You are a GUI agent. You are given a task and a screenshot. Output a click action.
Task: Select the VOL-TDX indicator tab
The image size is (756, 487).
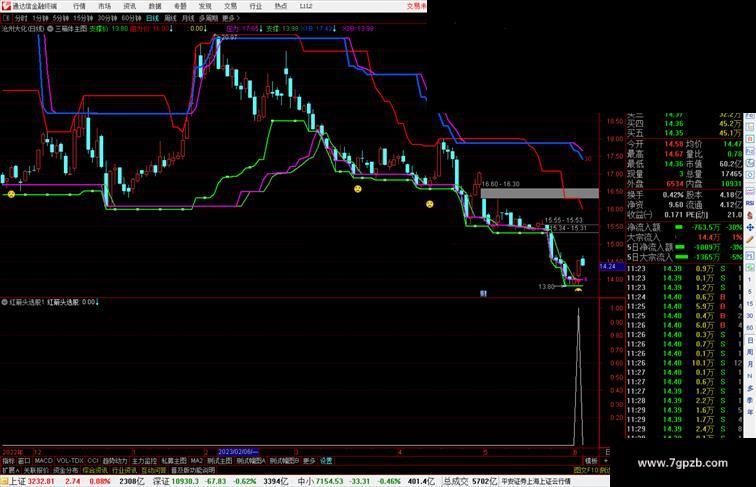[x=70, y=461]
